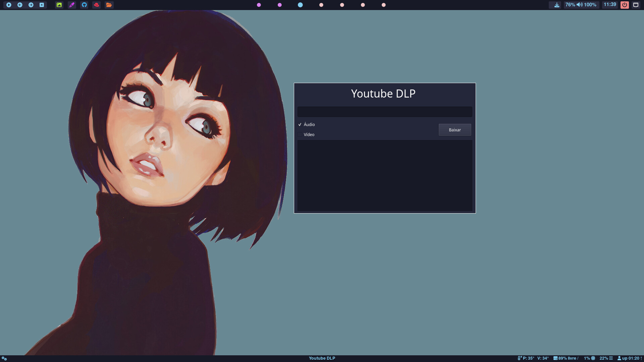Switch to the first workspace dot
The height and width of the screenshot is (362, 644).
click(x=259, y=5)
